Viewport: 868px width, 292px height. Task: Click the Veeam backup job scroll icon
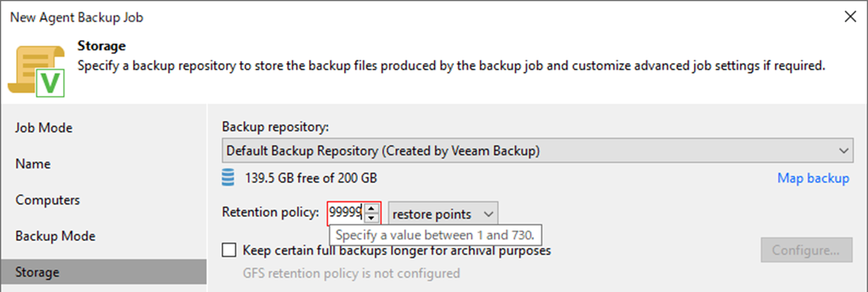pyautogui.click(x=36, y=69)
